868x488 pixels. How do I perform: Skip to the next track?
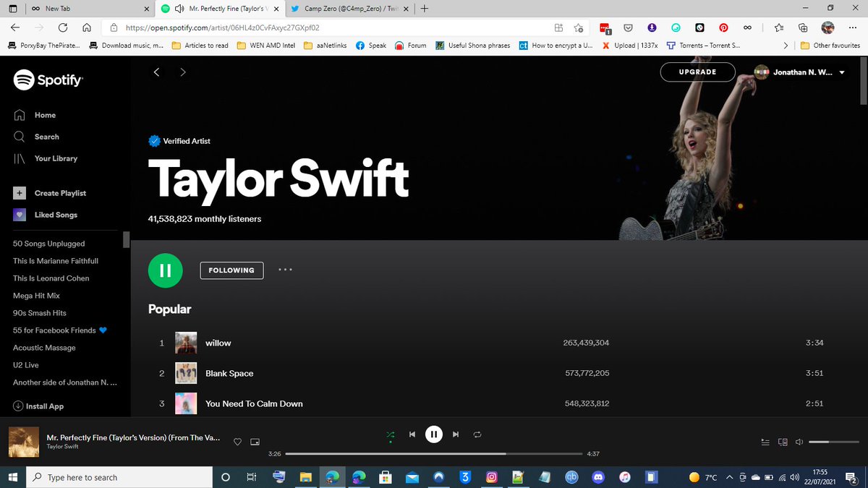coord(455,435)
